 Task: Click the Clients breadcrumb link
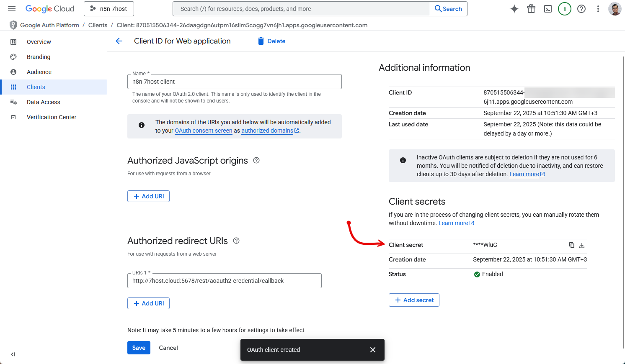(x=98, y=25)
